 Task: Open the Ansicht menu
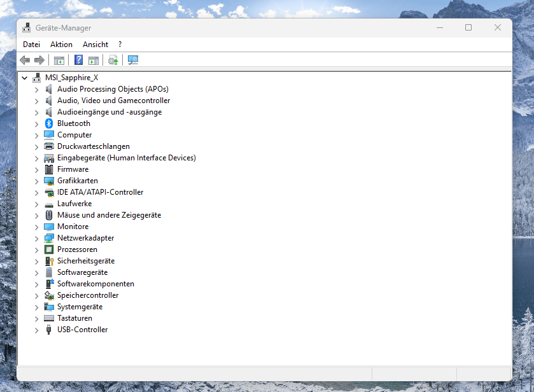point(95,45)
